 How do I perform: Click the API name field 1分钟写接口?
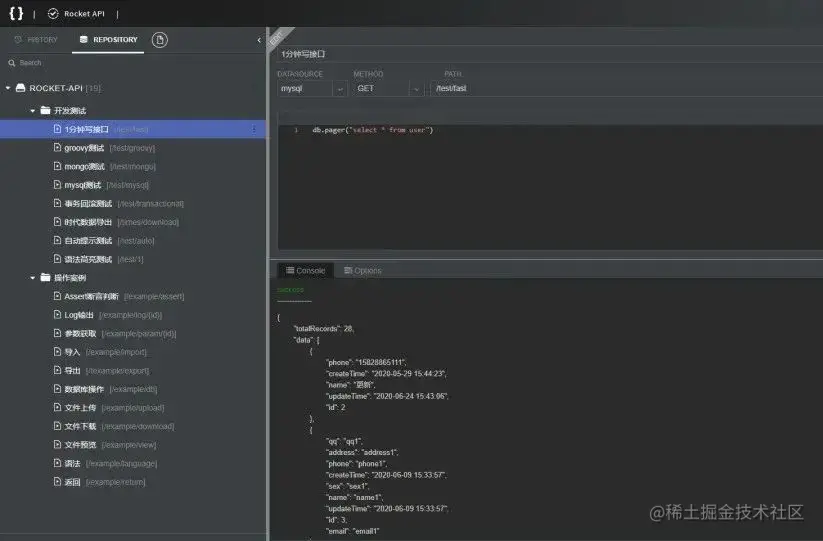click(x=550, y=54)
